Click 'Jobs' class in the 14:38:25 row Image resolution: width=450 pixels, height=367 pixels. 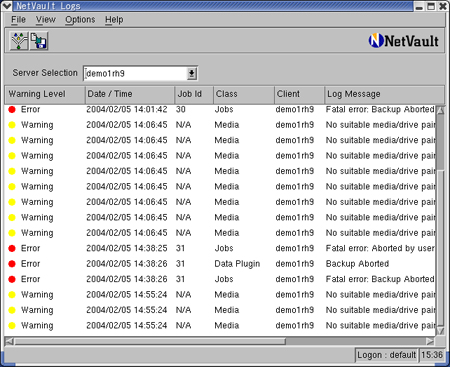(x=224, y=248)
